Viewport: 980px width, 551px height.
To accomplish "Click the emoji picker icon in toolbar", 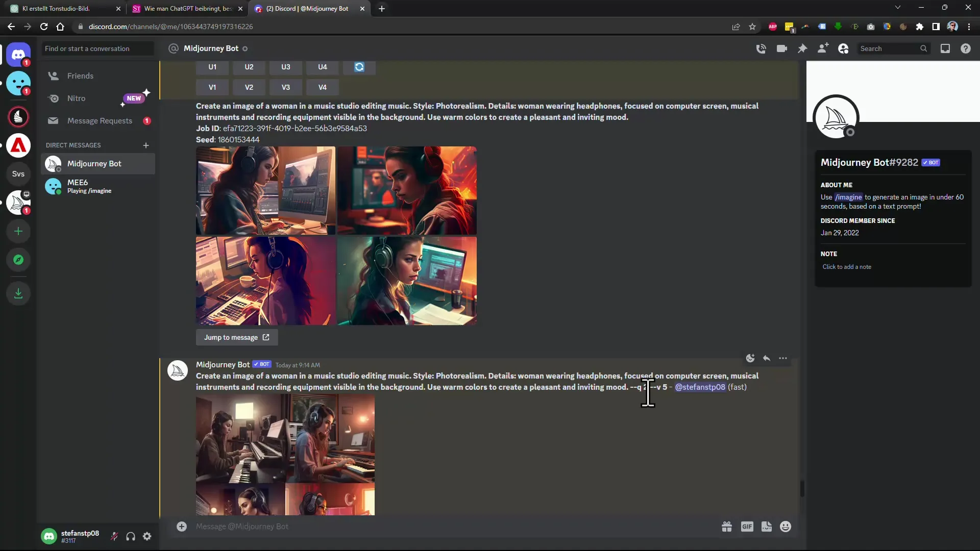I will [x=787, y=527].
